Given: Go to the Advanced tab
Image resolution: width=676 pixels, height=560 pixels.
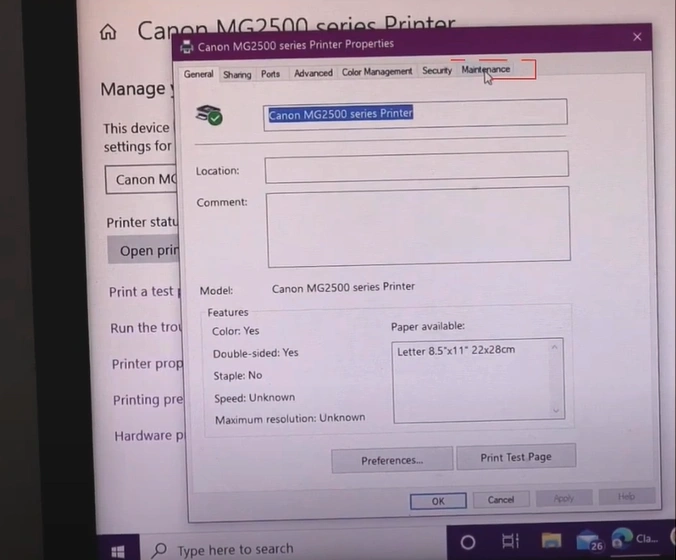Looking at the screenshot, I should pyautogui.click(x=313, y=73).
